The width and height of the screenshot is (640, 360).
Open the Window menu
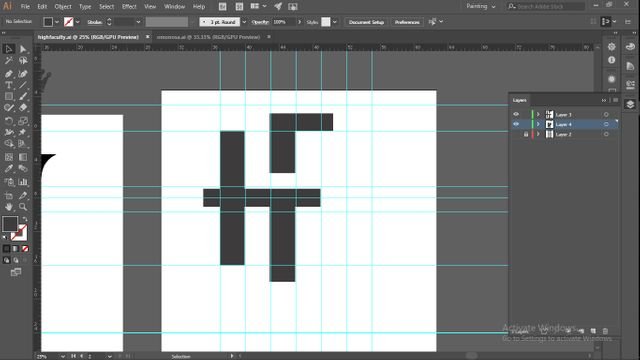pos(174,7)
